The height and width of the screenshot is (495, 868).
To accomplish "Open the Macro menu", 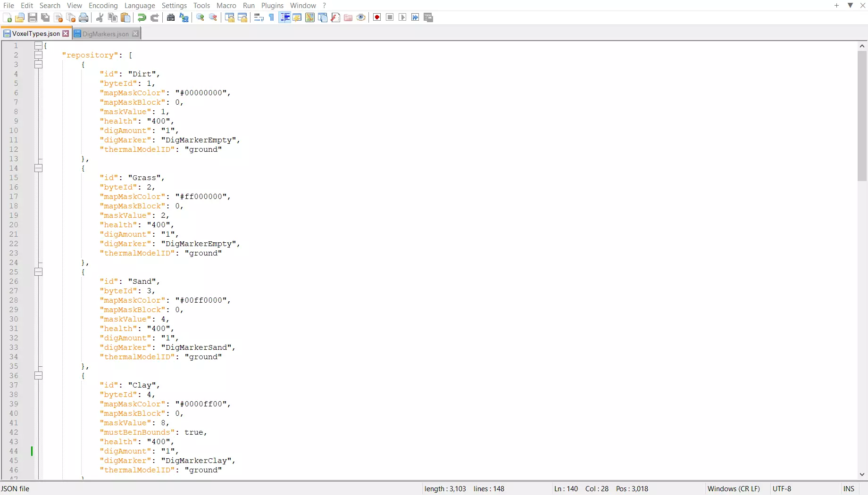I will (x=226, y=6).
